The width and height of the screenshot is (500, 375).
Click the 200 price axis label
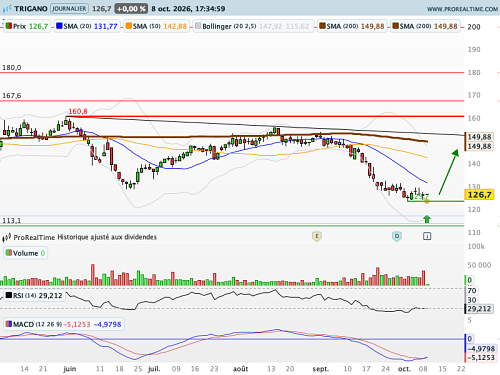click(474, 27)
